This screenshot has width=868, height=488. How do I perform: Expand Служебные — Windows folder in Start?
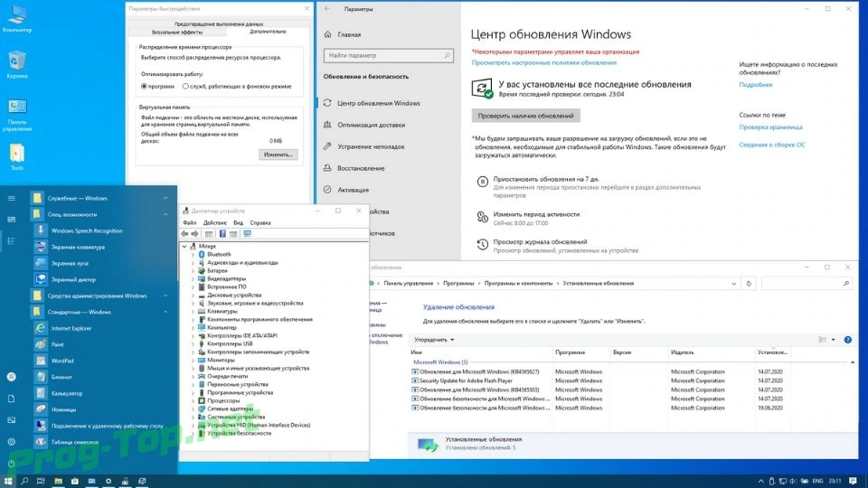[x=165, y=198]
